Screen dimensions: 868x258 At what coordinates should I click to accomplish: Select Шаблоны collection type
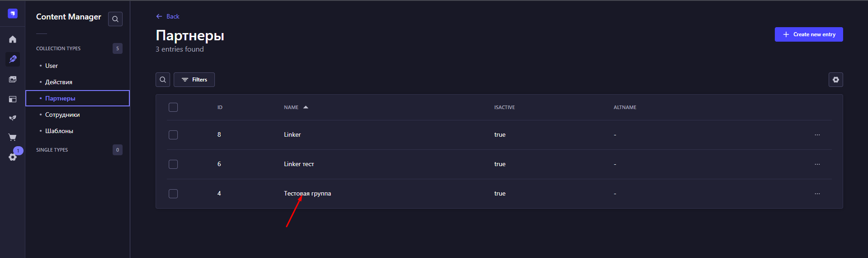coord(59,131)
